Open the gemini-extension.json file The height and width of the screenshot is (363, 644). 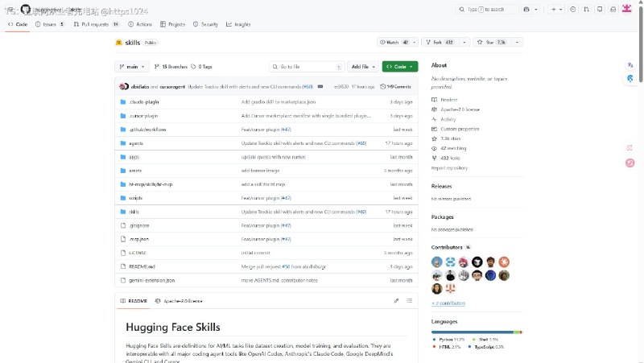(151, 280)
